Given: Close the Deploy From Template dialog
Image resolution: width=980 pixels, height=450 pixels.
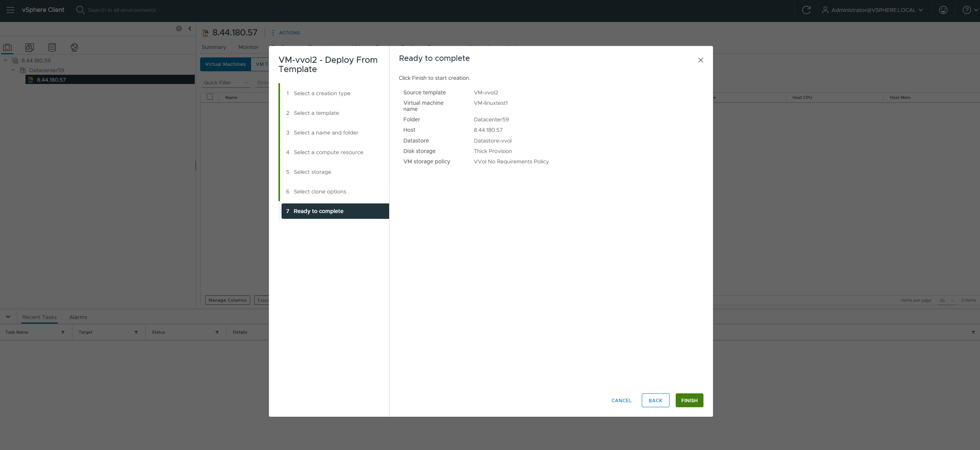Looking at the screenshot, I should coord(700,60).
